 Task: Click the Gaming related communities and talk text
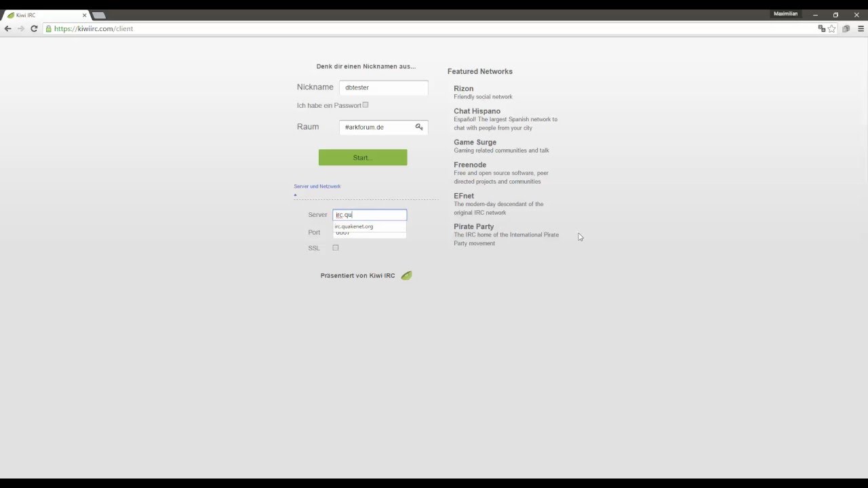pos(501,150)
